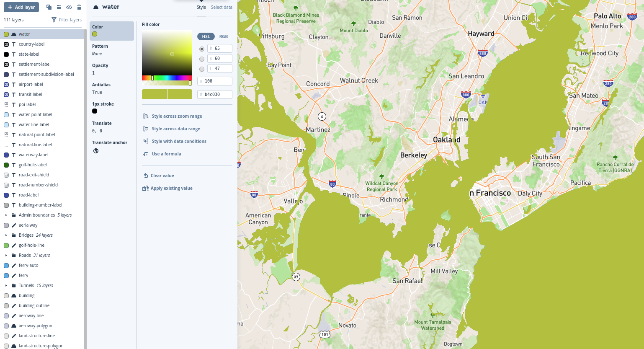The image size is (644, 349).
Task: Switch the color mode to RGB
Action: coord(223,36)
